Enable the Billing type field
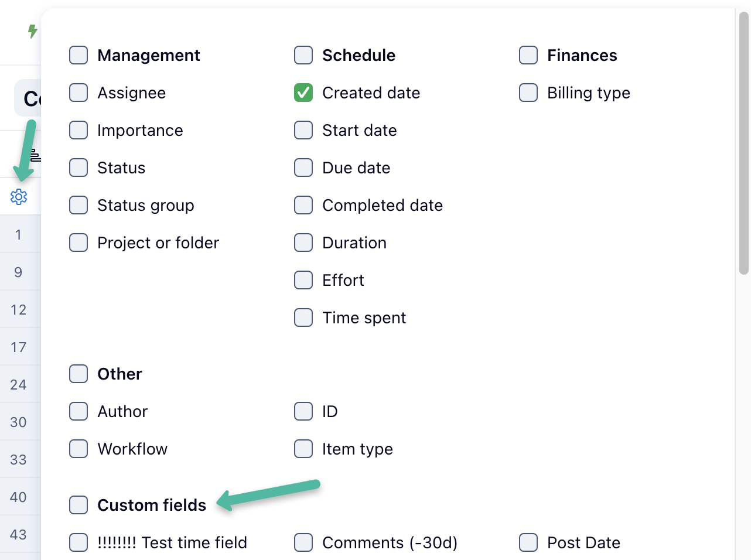The height and width of the screenshot is (560, 751). [x=528, y=93]
